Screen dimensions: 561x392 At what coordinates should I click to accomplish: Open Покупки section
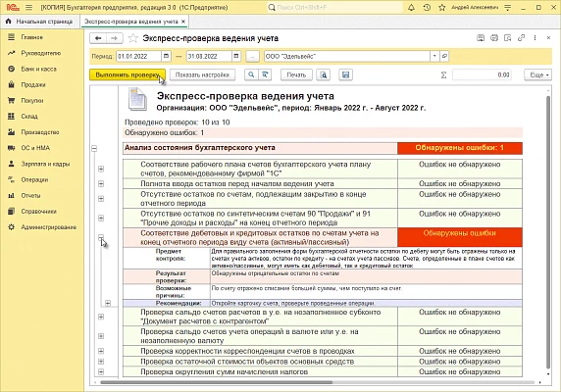click(31, 100)
